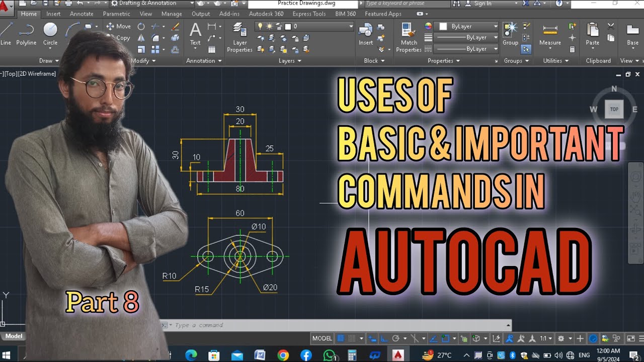Switch to the Annotate ribbon tab
Image resolution: width=644 pixels, height=362 pixels.
[x=82, y=14]
